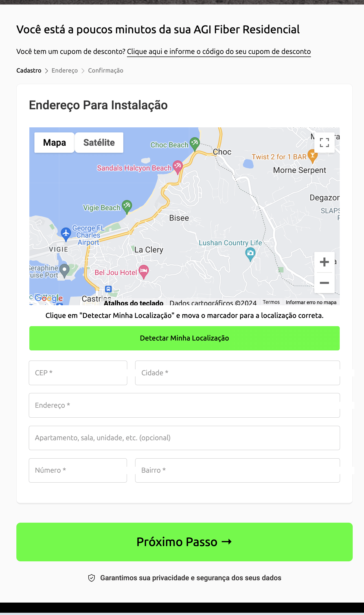Click the Lushan Country Life camera pin
This screenshot has width=364, height=615.
click(250, 253)
